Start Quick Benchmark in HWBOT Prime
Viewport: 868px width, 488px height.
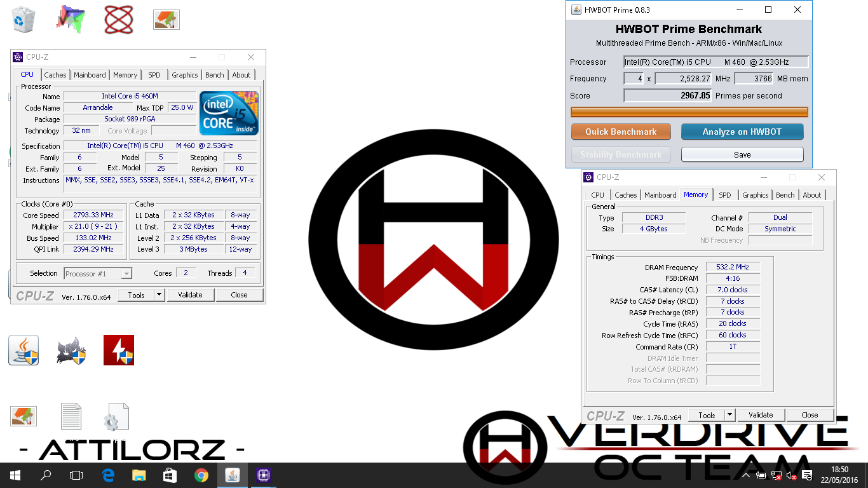pos(621,132)
